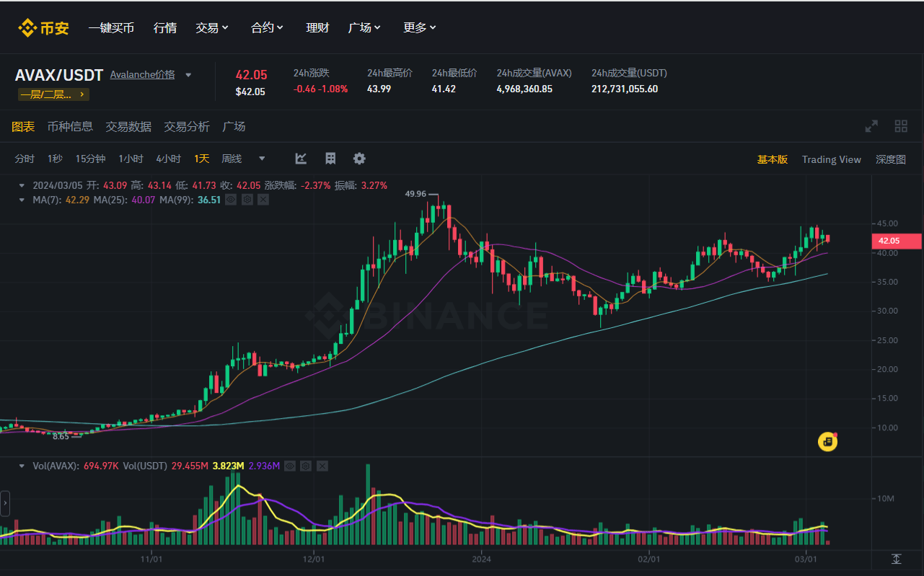Image resolution: width=924 pixels, height=576 pixels.
Task: Click the Binance 币安 logo
Action: [43, 28]
